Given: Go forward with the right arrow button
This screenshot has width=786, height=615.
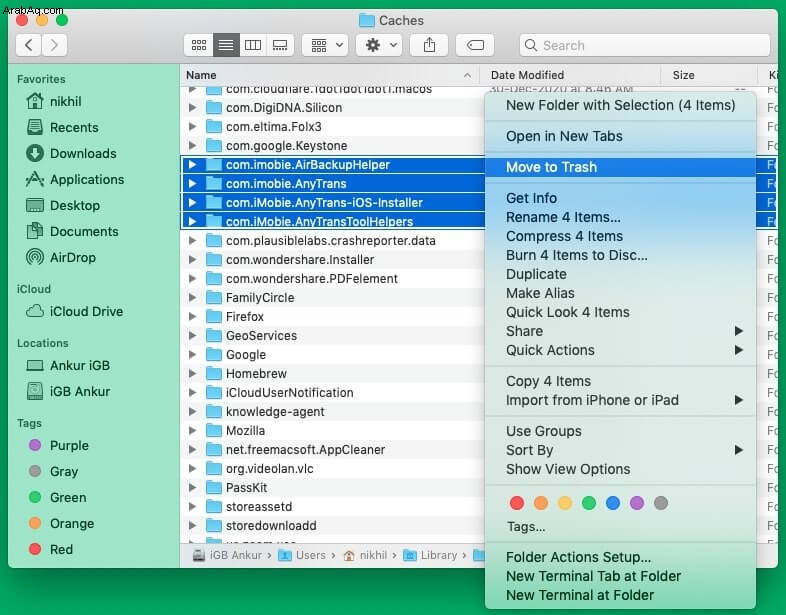Looking at the screenshot, I should tap(54, 46).
